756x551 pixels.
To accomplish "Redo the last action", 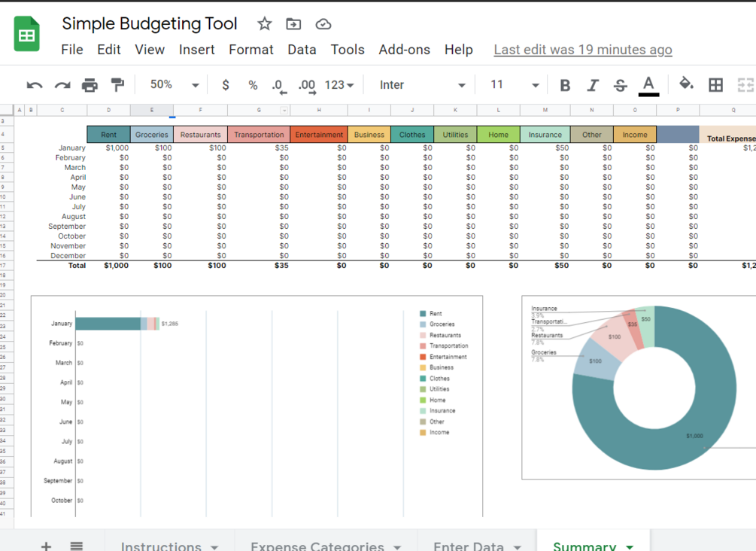I will (62, 85).
